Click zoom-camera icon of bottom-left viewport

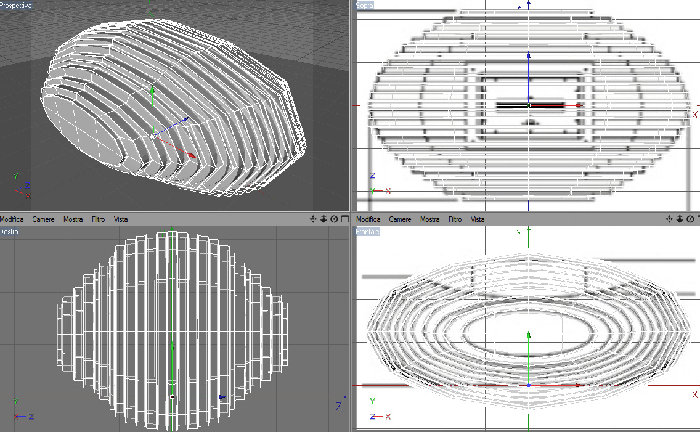click(x=324, y=219)
